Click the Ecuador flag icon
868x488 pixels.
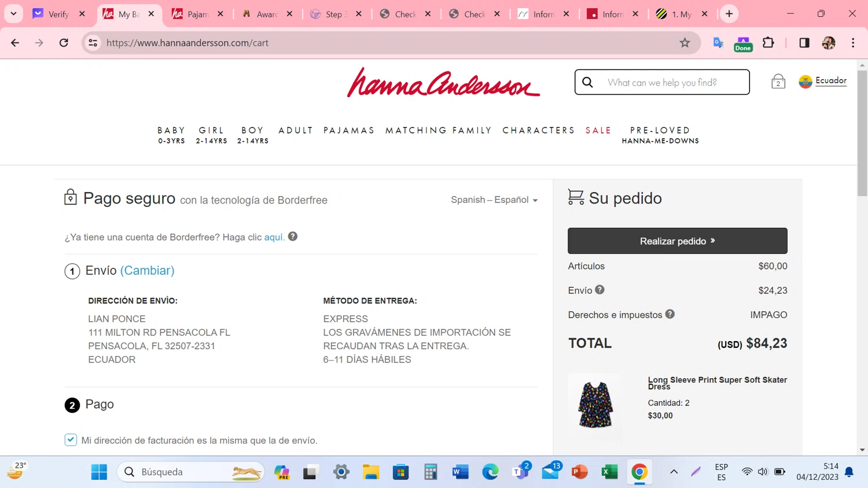[806, 82]
